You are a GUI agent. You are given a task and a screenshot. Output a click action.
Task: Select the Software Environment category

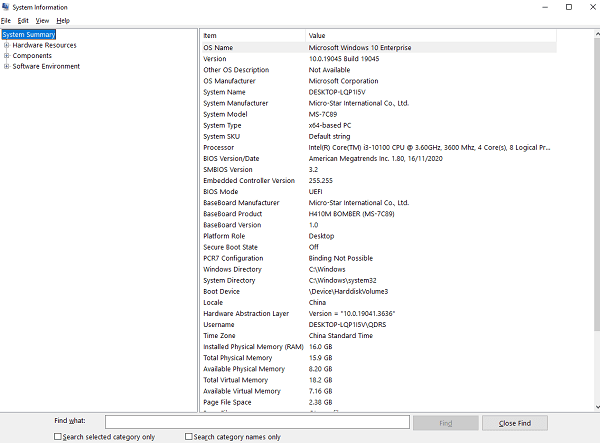(x=46, y=66)
